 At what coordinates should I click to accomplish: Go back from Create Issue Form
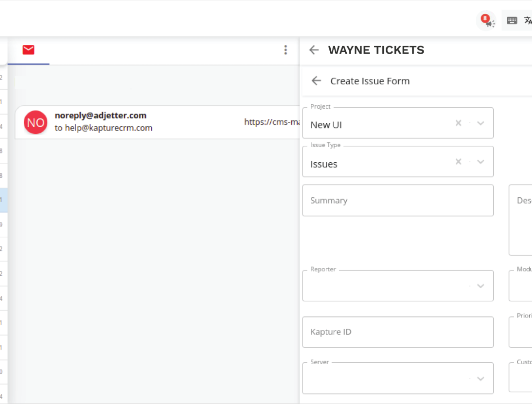tap(316, 81)
